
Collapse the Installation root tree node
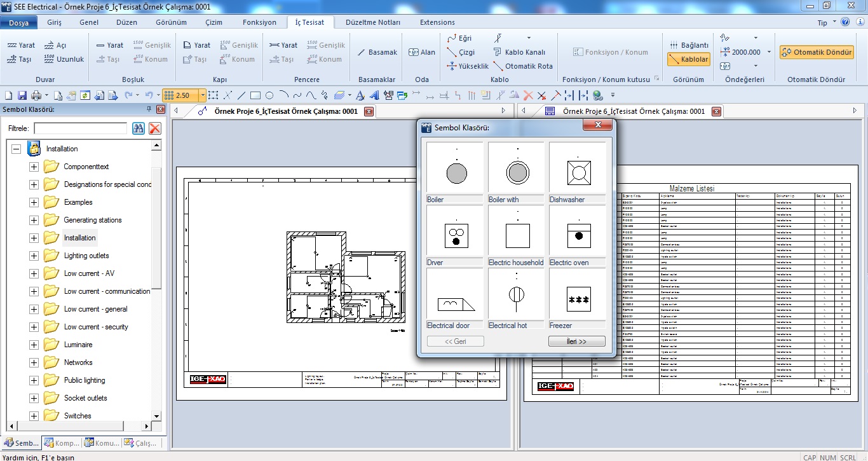(16, 149)
